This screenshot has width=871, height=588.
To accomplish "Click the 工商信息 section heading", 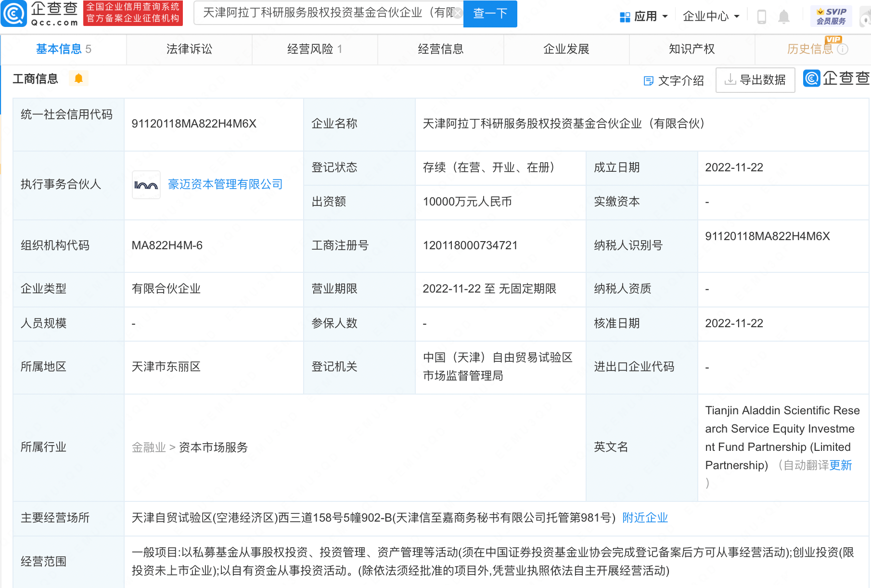I will [35, 78].
